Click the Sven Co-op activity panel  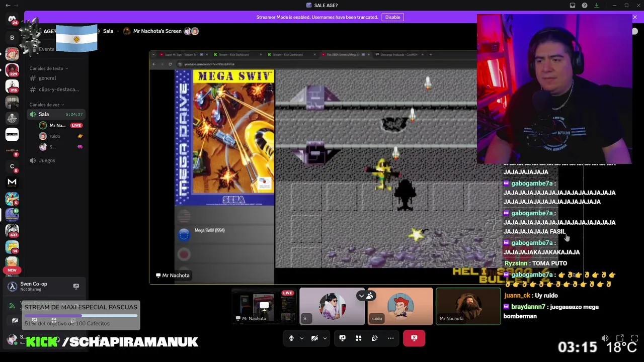(44, 286)
